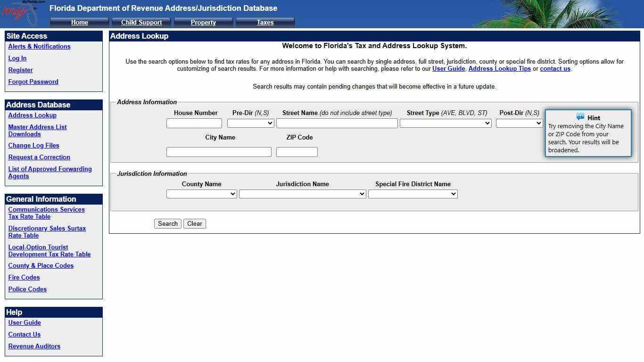Switch to the Child Support tab
Image resolution: width=644 pixels, height=362 pixels.
[x=141, y=22]
